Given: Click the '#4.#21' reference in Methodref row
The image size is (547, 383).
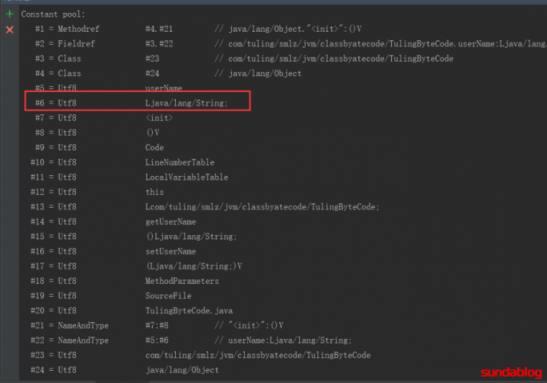Looking at the screenshot, I should pyautogui.click(x=159, y=29).
